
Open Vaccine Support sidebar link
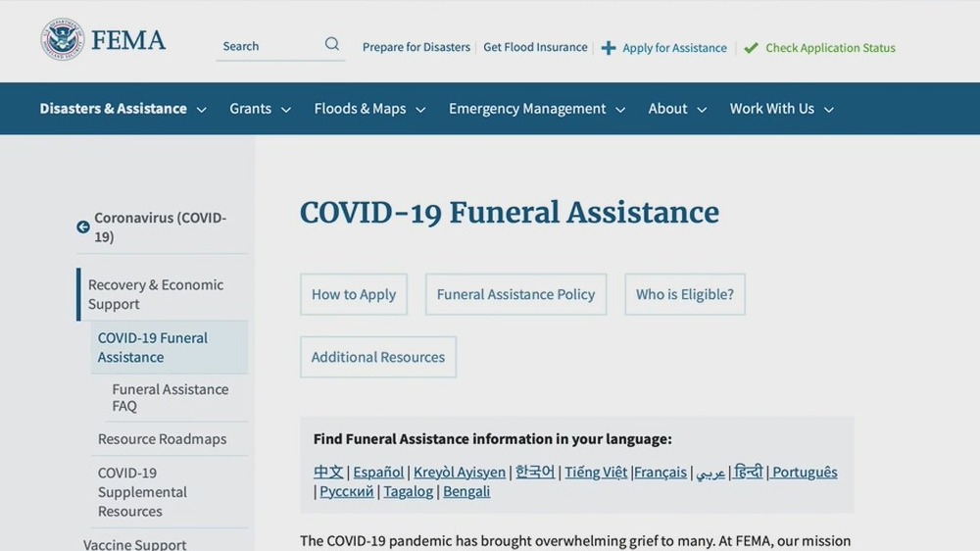pyautogui.click(x=134, y=544)
